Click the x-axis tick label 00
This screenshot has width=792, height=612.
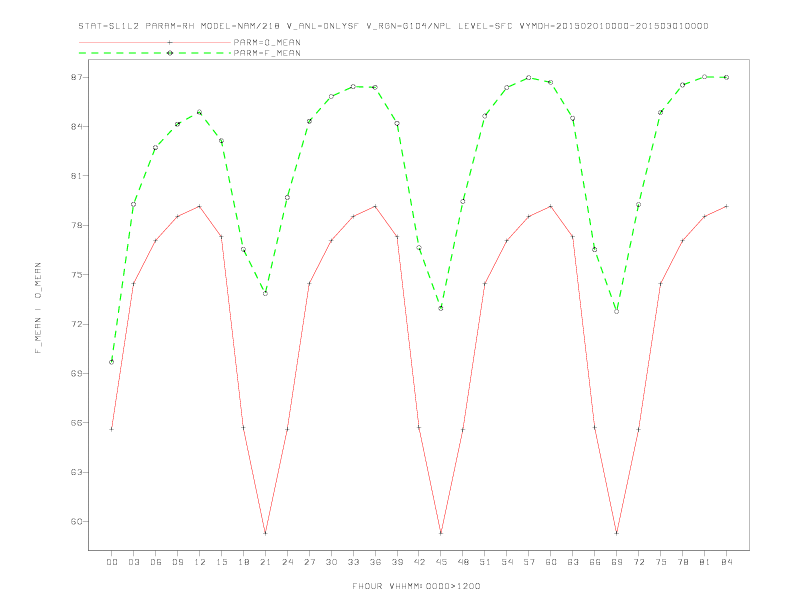(x=112, y=562)
